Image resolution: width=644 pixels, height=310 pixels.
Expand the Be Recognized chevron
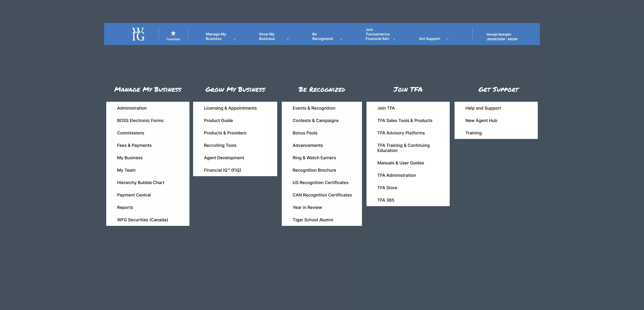(341, 39)
